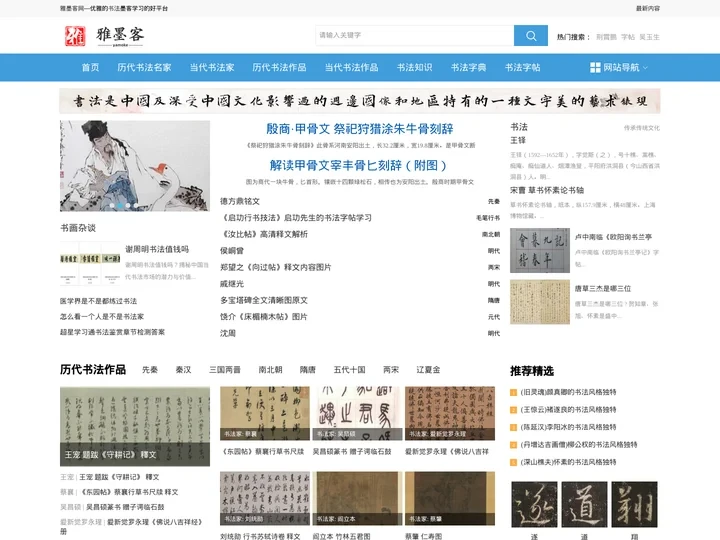Screen dimensions: 720x540
Task: Click the 最新内容 link at top right
Action: [x=647, y=8]
